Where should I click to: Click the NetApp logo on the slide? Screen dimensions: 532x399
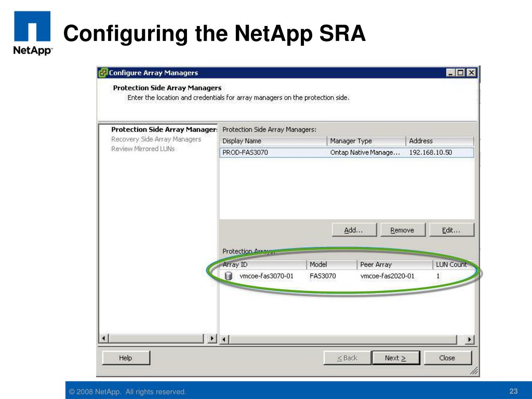click(x=32, y=33)
